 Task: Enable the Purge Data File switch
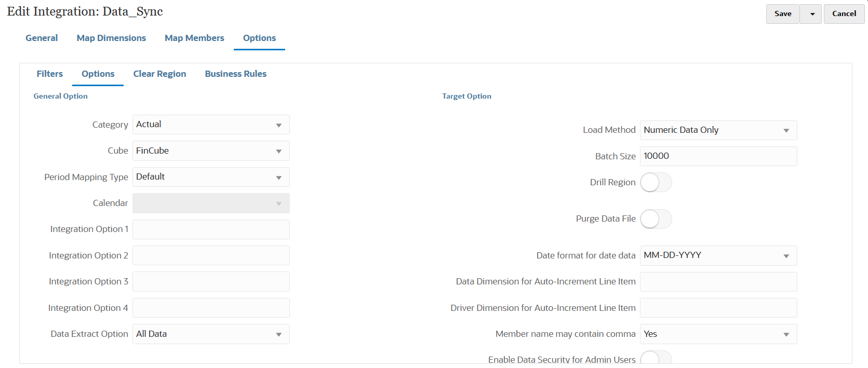click(x=656, y=219)
